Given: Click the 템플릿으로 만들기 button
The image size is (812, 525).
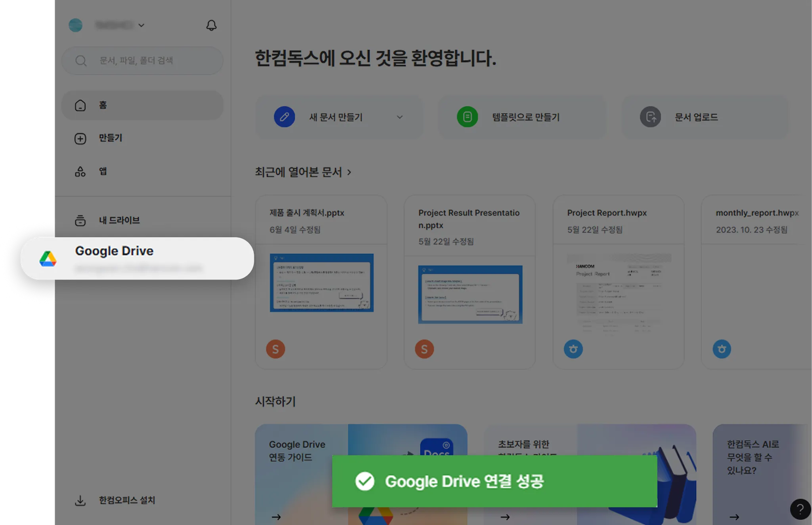Looking at the screenshot, I should (525, 117).
